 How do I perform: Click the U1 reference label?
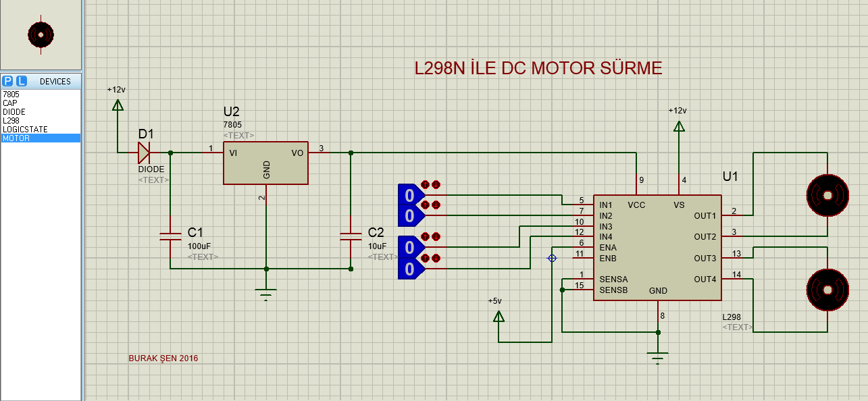point(731,177)
